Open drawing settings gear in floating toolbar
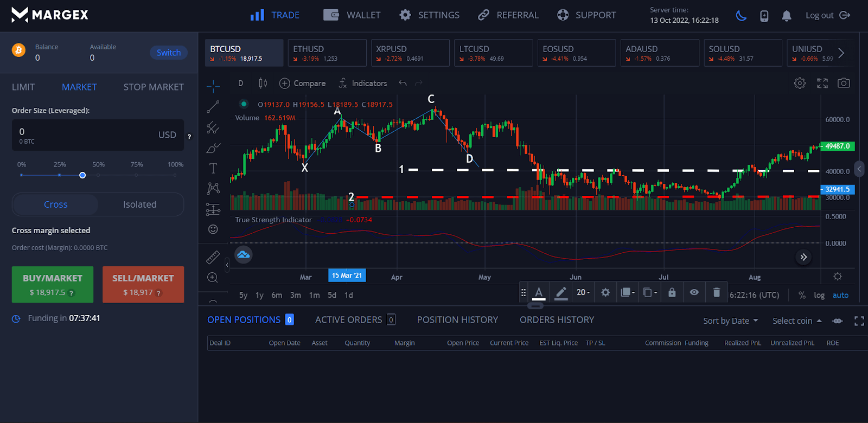Image resolution: width=868 pixels, height=423 pixels. 605,293
